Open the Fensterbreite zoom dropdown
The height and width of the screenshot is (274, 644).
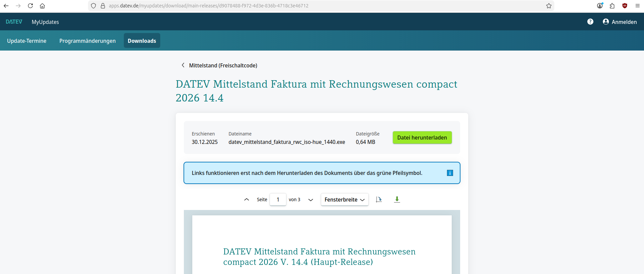344,200
